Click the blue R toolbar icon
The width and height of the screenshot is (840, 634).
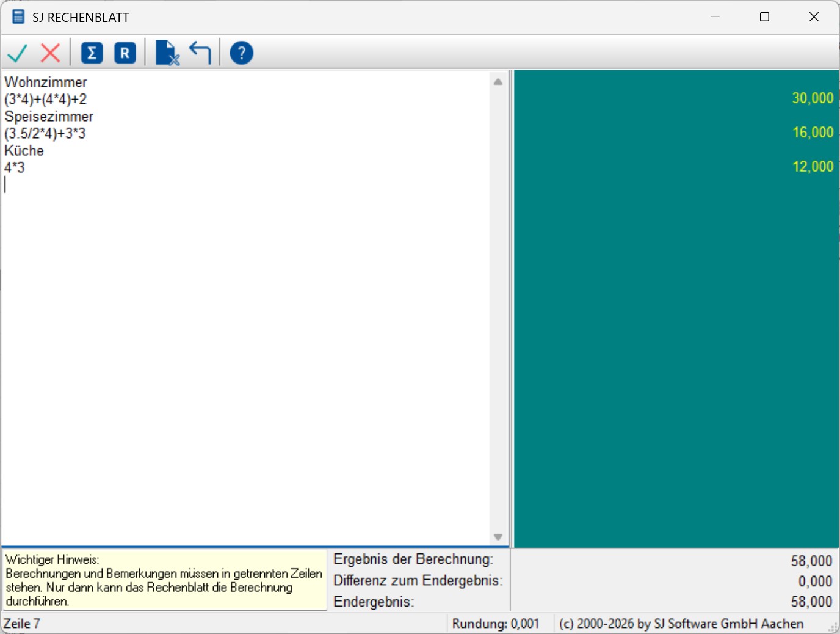(x=125, y=53)
